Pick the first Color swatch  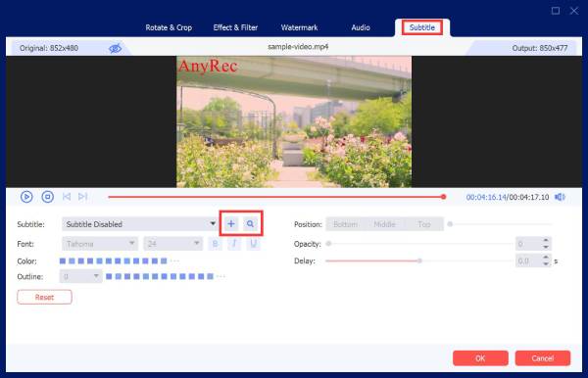click(x=63, y=260)
